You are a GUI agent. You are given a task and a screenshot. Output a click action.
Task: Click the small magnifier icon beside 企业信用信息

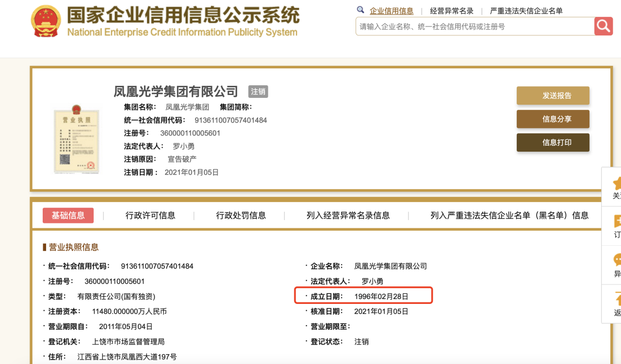coord(360,10)
